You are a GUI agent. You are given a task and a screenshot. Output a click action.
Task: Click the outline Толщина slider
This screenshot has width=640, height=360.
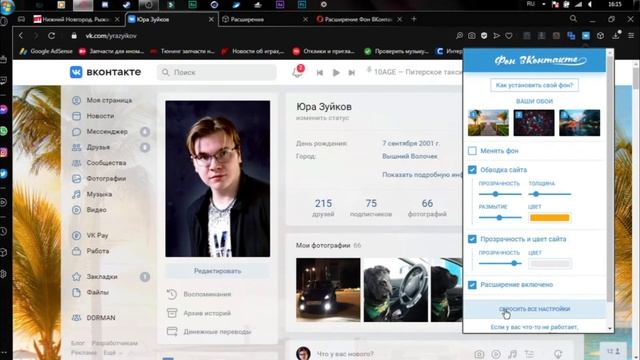550,194
